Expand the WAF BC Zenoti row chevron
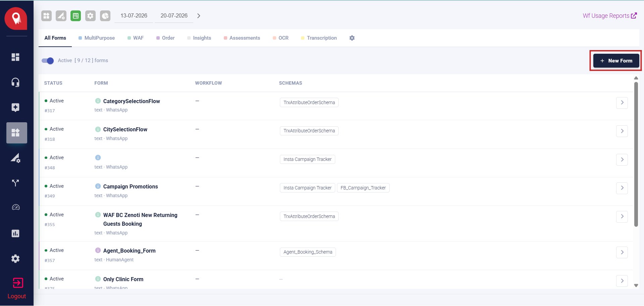The height and width of the screenshot is (306, 644). (622, 216)
